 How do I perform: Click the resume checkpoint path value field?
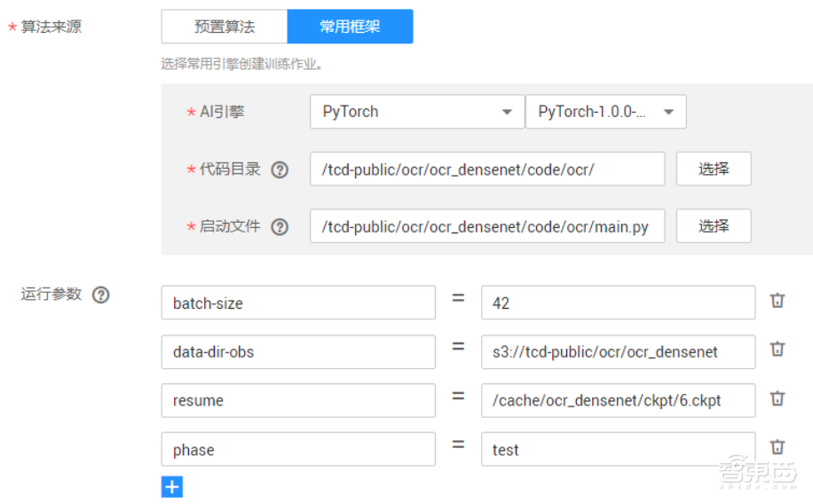click(x=618, y=400)
